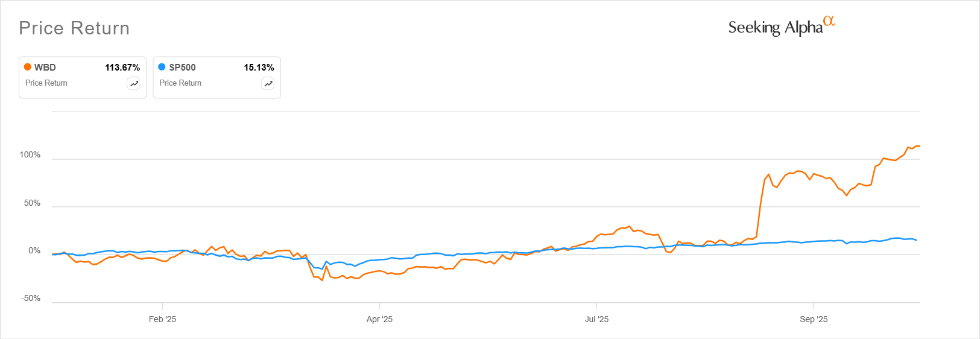Click the blue SP500 legend dot
The height and width of the screenshot is (339, 980).
162,67
